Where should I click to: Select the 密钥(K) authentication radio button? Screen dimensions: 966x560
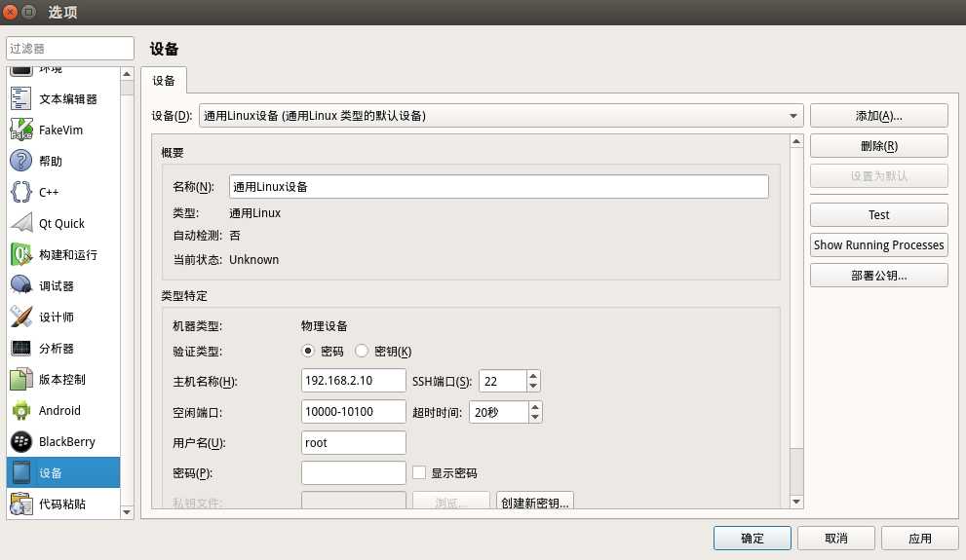pos(362,351)
